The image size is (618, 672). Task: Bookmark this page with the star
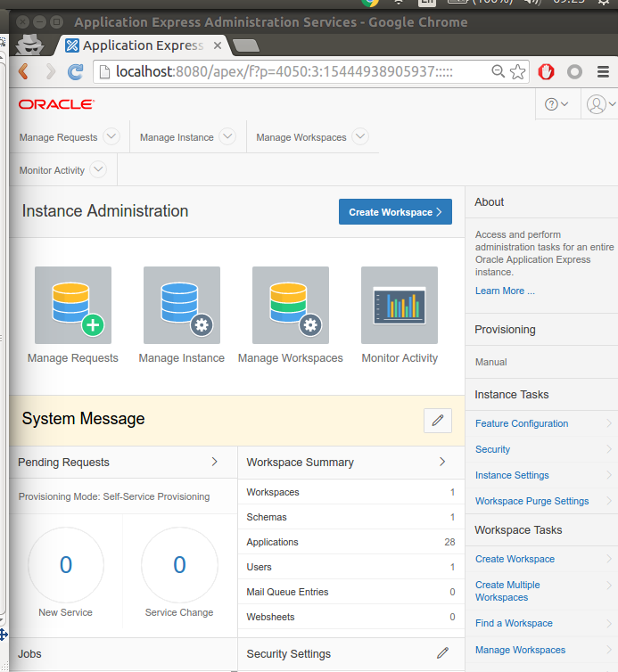click(517, 71)
